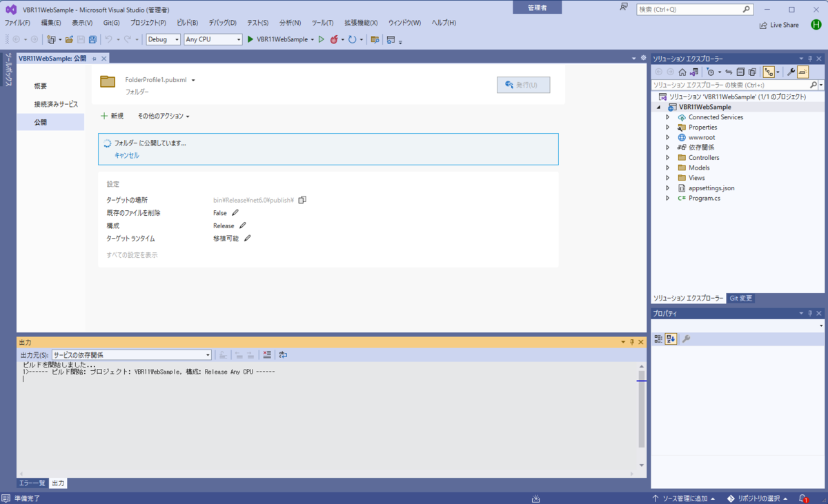Viewport: 828px width, 504px height.
Task: Click the Sync with Active Document icon
Action: [729, 72]
